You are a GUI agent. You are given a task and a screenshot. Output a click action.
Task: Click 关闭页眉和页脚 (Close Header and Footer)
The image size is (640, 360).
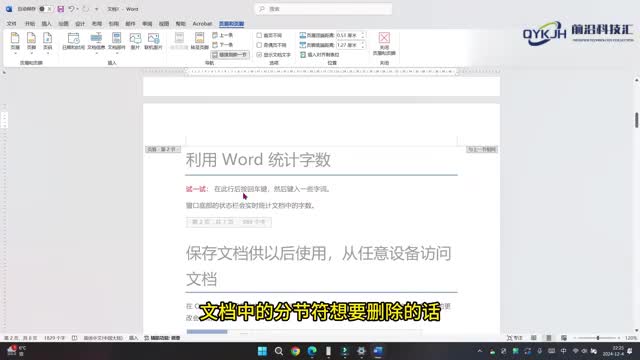(x=384, y=44)
